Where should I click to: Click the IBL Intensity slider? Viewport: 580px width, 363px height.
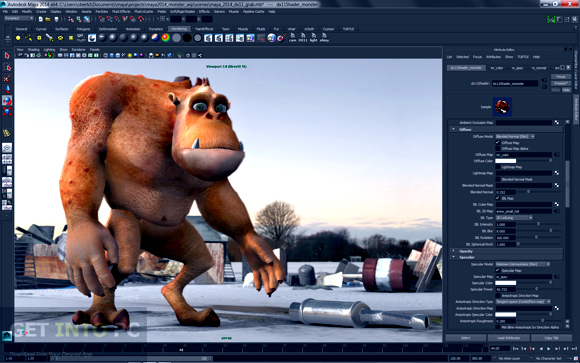tap(539, 224)
